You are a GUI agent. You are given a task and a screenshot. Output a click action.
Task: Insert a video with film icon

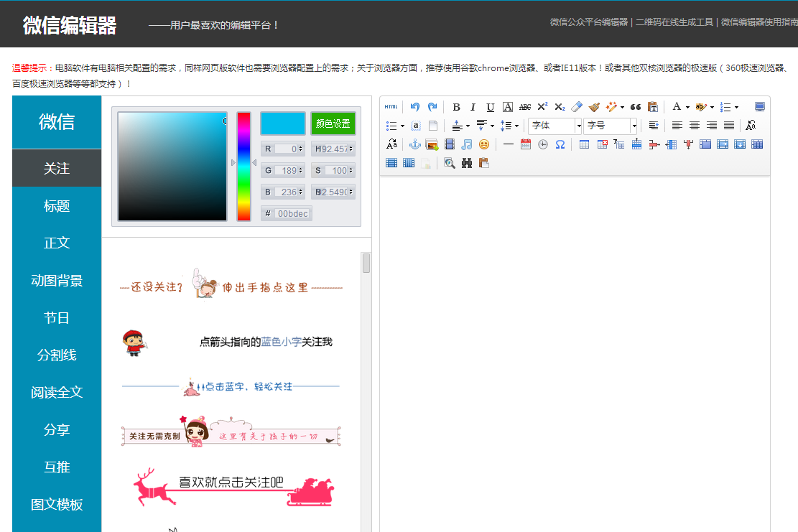click(x=450, y=144)
